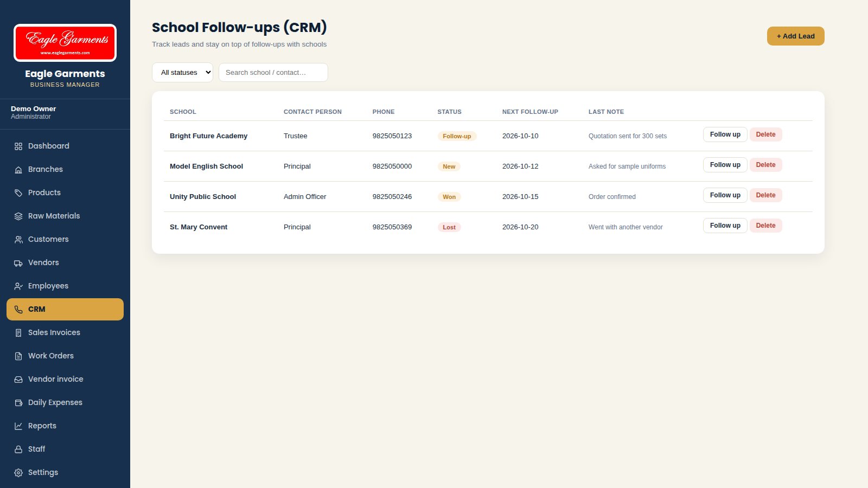Image resolution: width=868 pixels, height=488 pixels.
Task: Click the Dashboard grid icon in sidebar
Action: 18,146
